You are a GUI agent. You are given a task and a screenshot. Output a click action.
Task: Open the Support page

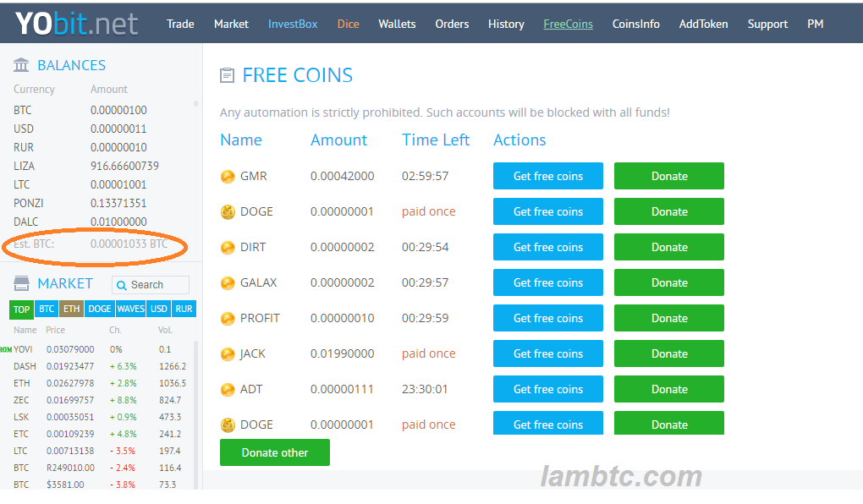point(767,25)
